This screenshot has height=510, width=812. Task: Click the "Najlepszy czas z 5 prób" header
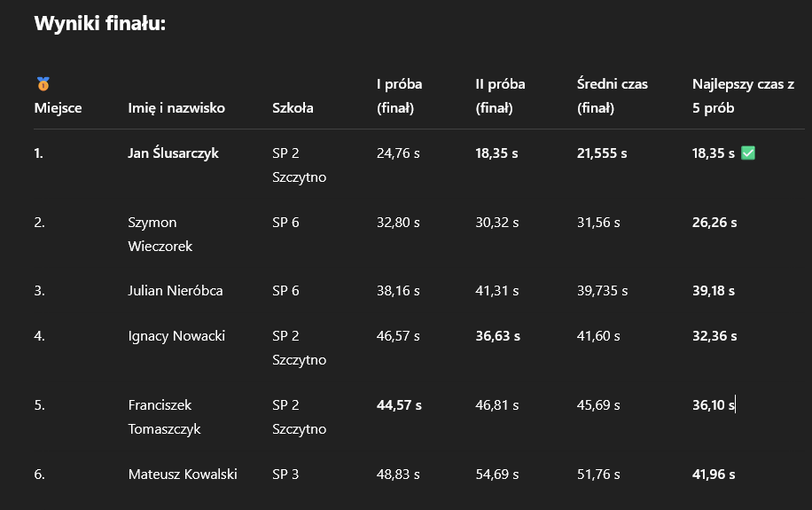pos(743,96)
